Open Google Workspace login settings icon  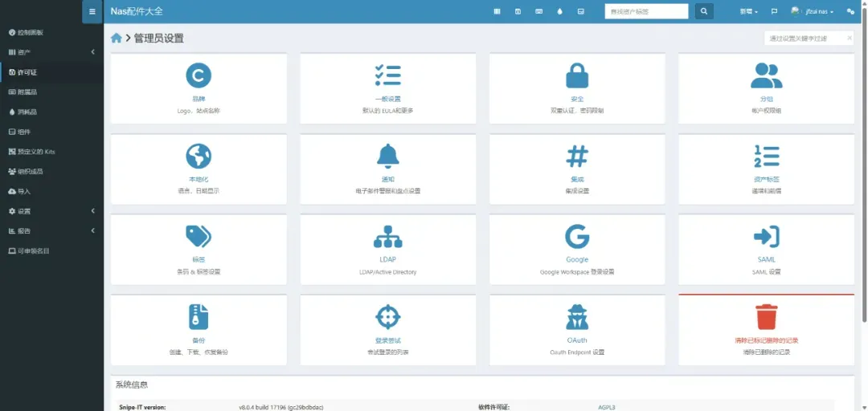tap(577, 236)
